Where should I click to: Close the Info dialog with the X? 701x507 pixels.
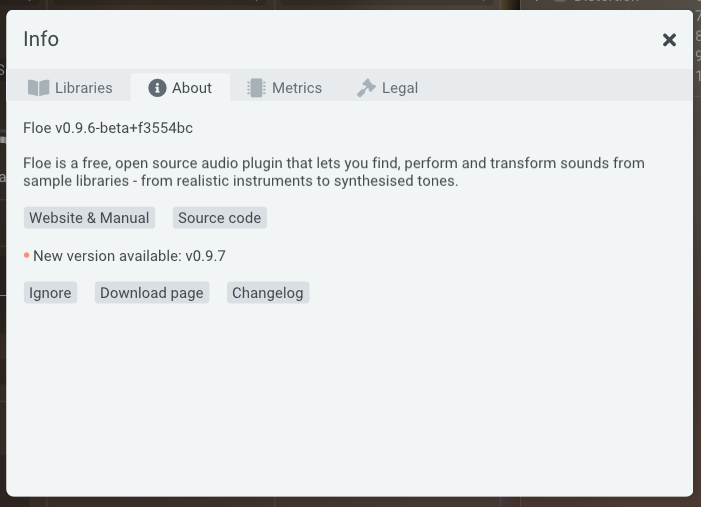(x=669, y=40)
